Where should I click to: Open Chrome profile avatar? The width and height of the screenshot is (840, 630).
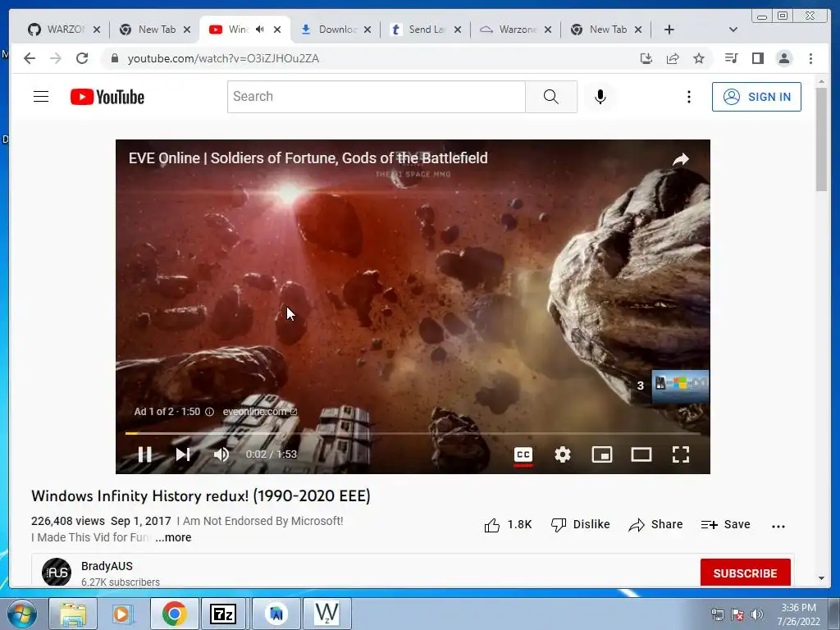783,58
